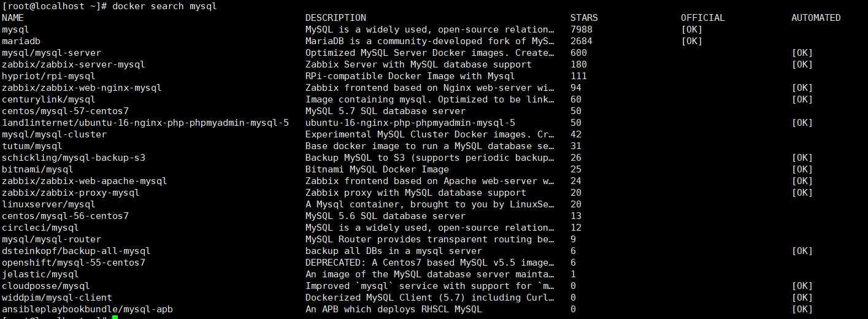
Task: Click the hypriot/rpi-mysql image name
Action: [x=48, y=76]
